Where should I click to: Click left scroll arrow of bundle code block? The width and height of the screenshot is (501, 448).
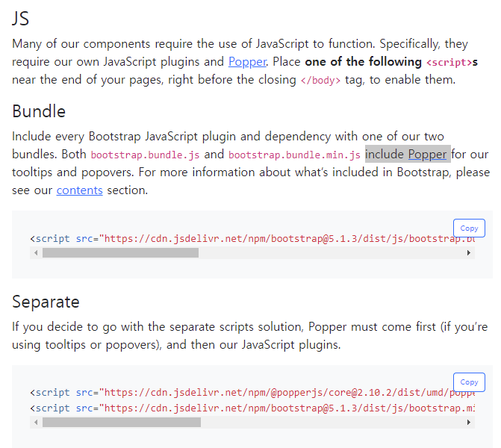36,253
